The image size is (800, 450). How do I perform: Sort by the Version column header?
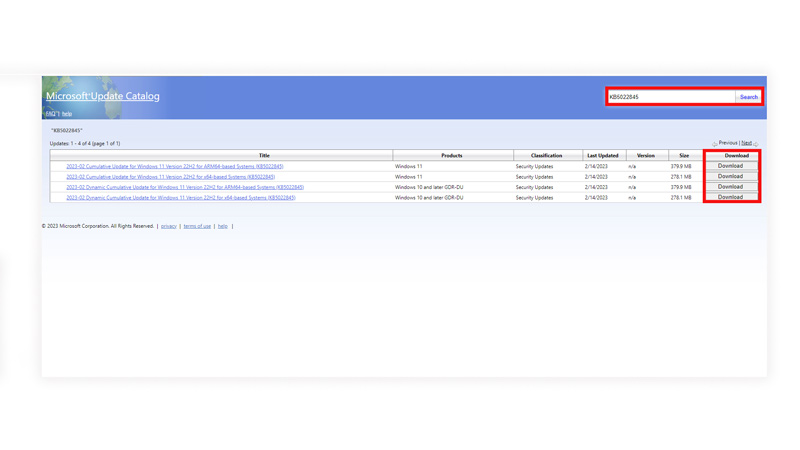pyautogui.click(x=645, y=156)
